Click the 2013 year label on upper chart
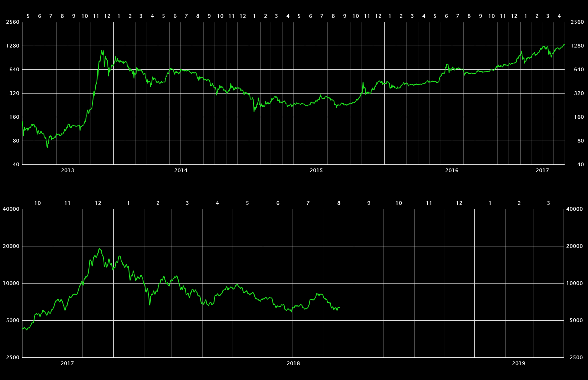The image size is (588, 380). tap(68, 170)
